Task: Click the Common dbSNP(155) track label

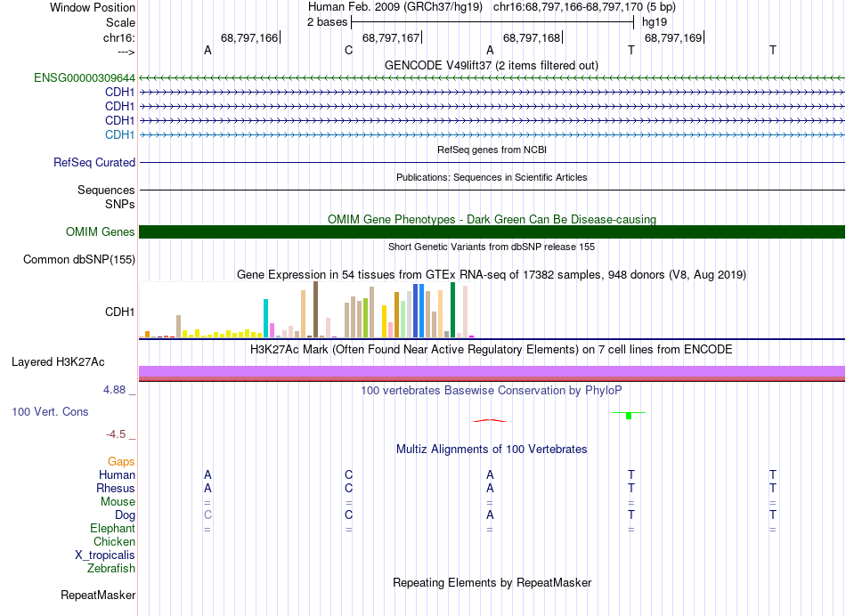Action: (x=79, y=259)
